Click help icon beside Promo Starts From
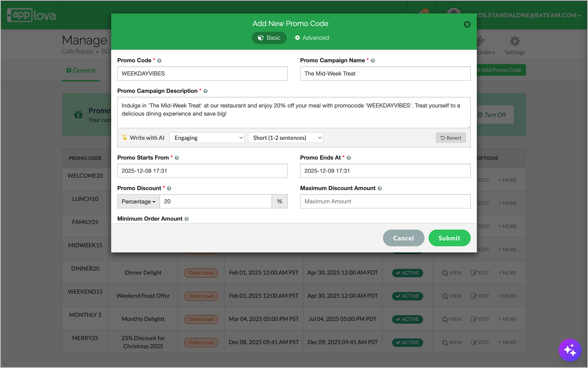 pyautogui.click(x=177, y=158)
